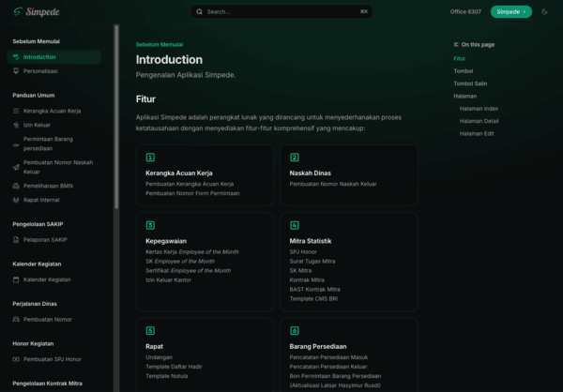The height and width of the screenshot is (392, 563).
Task: Jump to Tombol Salin section
Action: pyautogui.click(x=468, y=83)
